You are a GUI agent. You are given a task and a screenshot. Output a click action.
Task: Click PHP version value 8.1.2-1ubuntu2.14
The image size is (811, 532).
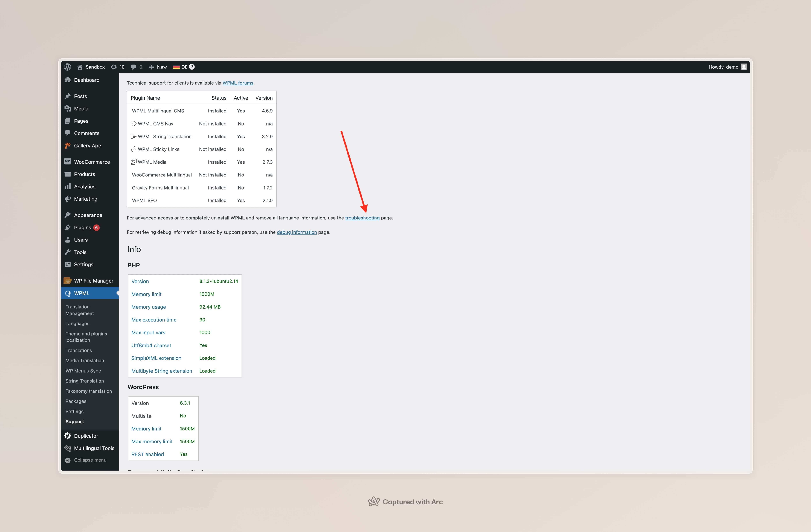(219, 281)
